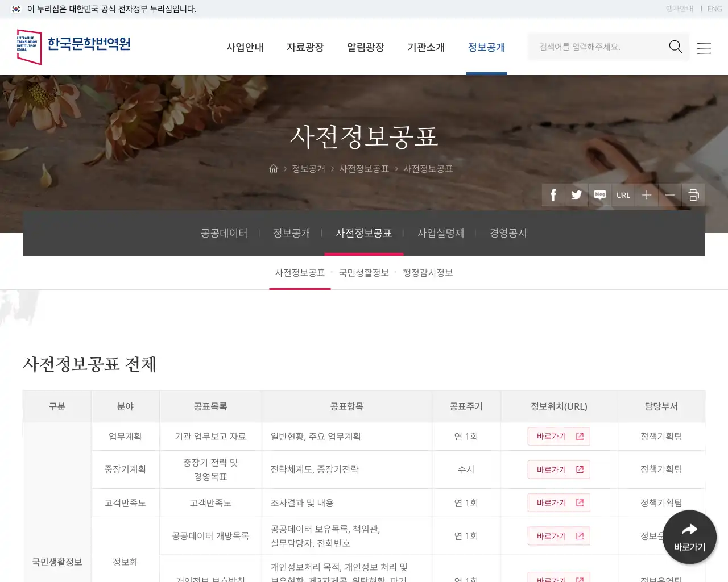Screen dimensions: 728x582
Task: Switch to the 행정감시정보 sub-tab
Action: coord(428,273)
